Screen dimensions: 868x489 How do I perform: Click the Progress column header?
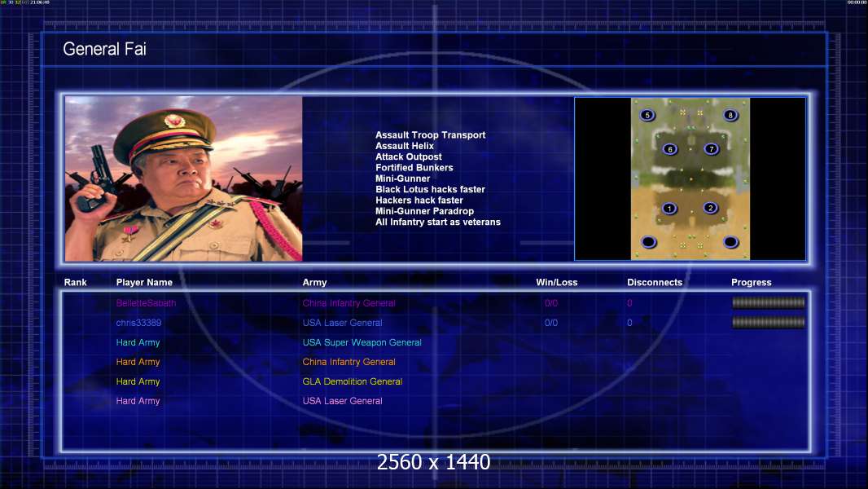[752, 283]
